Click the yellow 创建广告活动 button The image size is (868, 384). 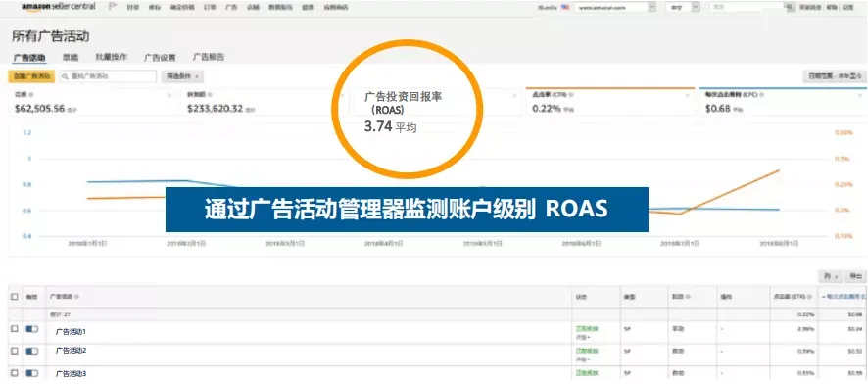click(x=31, y=76)
